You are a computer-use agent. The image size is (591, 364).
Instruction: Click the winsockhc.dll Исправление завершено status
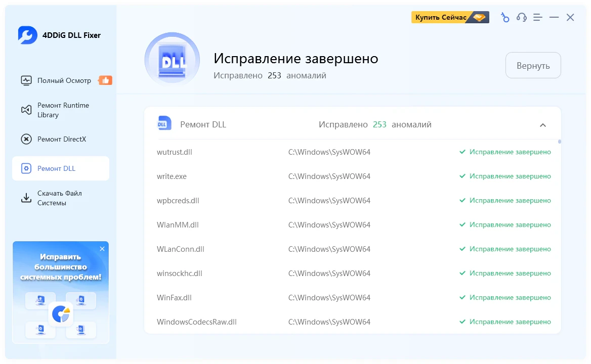click(510, 274)
